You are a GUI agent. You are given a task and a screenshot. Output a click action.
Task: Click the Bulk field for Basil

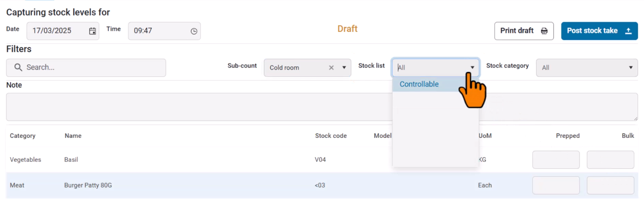610,160
